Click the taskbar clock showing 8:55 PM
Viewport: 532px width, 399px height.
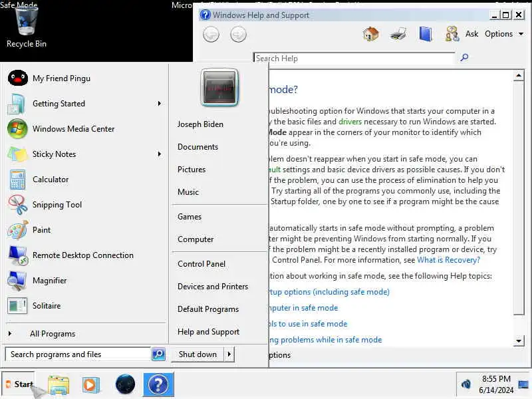[496, 384]
